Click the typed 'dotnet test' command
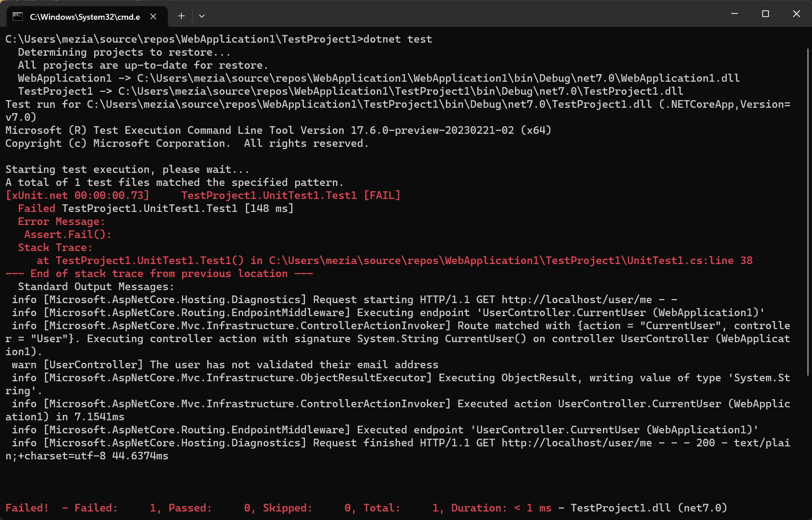The width and height of the screenshot is (812, 520). [x=397, y=39]
